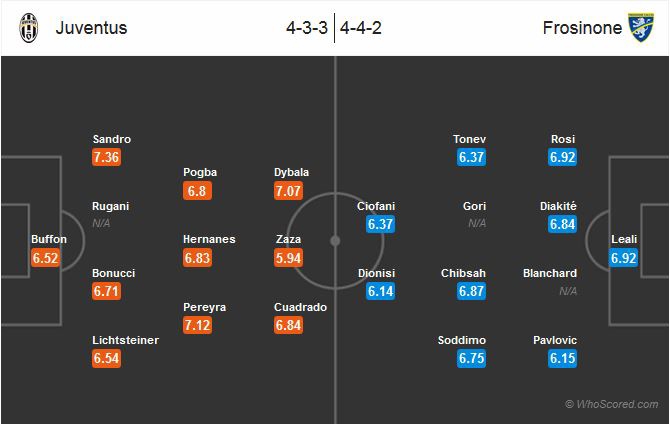Click the Frosinone club crest icon
670x424 pixels.
point(640,27)
